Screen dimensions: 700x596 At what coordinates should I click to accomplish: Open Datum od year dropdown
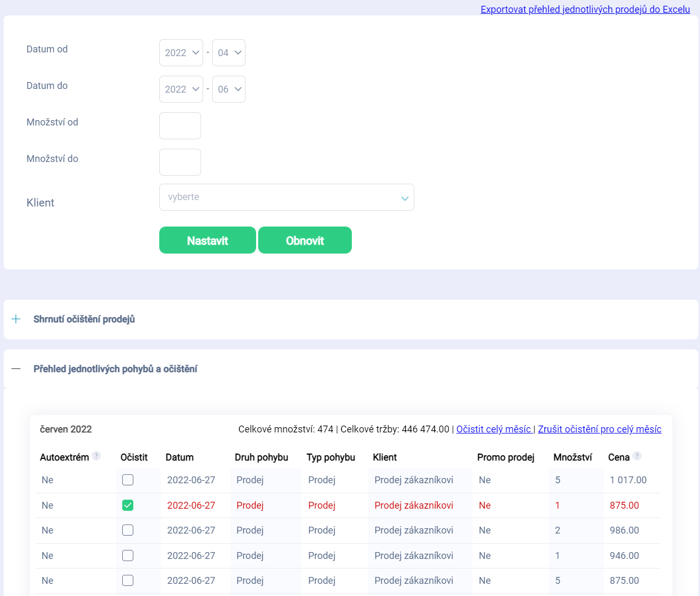click(181, 53)
